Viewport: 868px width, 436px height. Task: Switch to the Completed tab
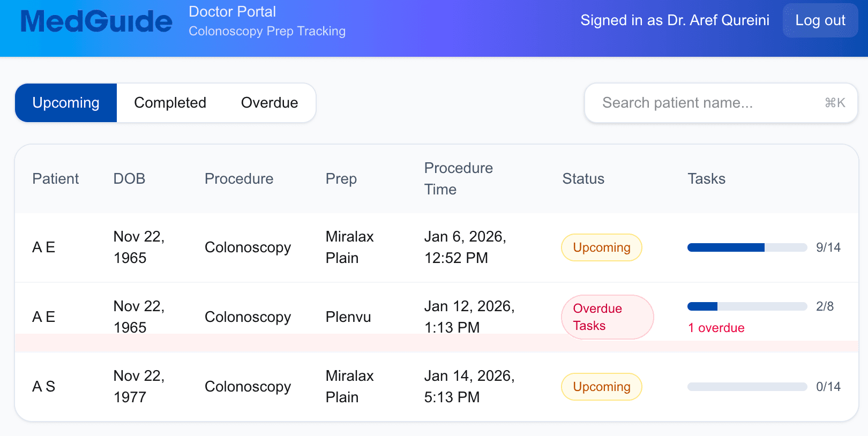pos(170,102)
